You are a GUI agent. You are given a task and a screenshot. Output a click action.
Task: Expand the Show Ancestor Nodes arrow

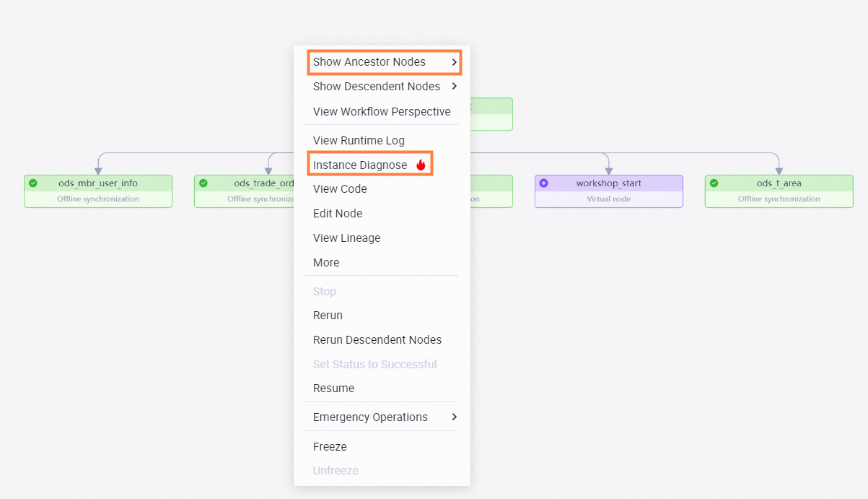(x=454, y=62)
